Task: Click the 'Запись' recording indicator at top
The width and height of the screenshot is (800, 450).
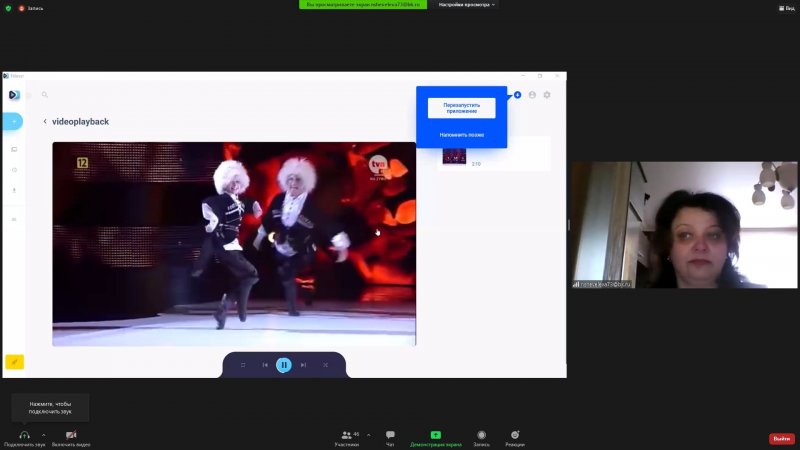Action: [x=31, y=8]
